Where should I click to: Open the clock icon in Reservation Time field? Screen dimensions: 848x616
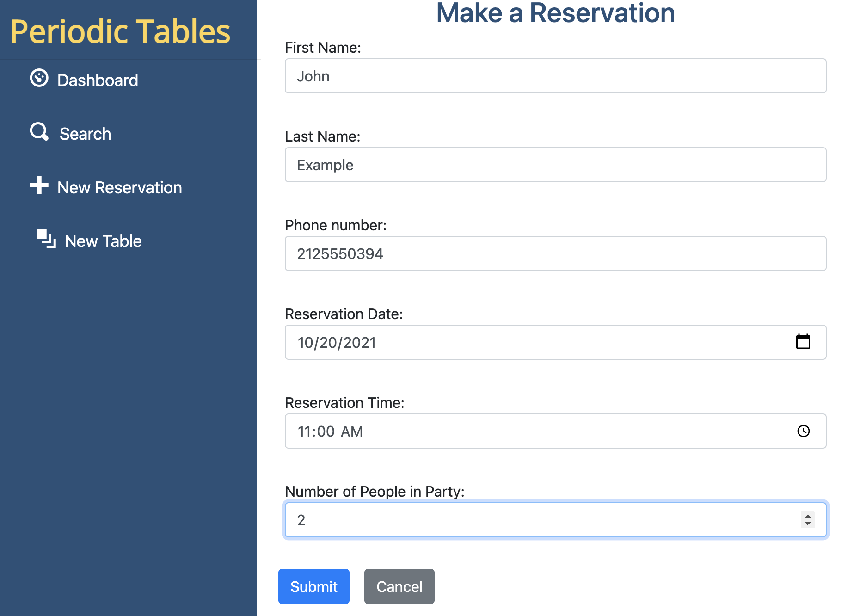804,431
